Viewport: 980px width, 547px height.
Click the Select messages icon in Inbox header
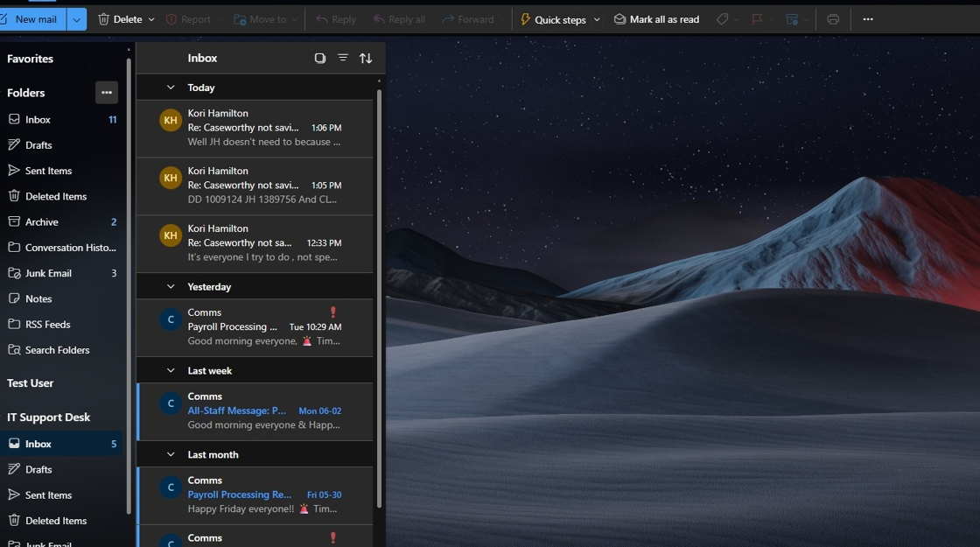[x=320, y=58]
